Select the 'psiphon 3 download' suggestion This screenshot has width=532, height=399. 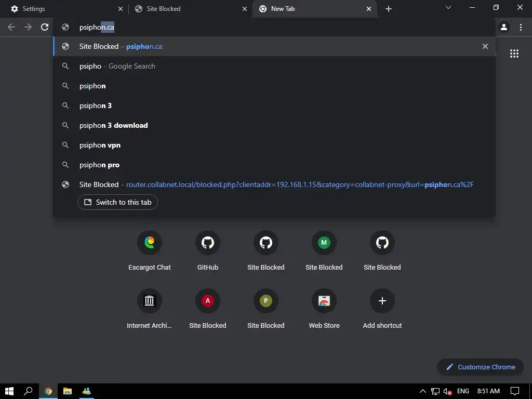click(274, 125)
